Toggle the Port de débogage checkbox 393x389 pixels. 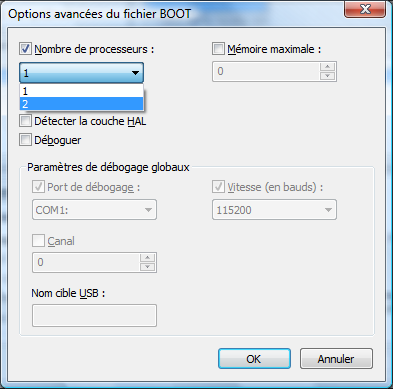pos(38,187)
